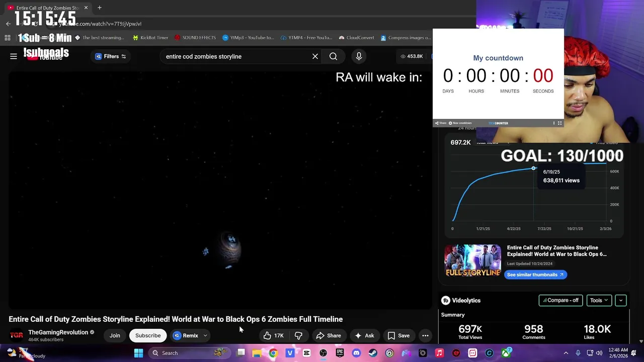Save the video to a playlist

coord(398,335)
